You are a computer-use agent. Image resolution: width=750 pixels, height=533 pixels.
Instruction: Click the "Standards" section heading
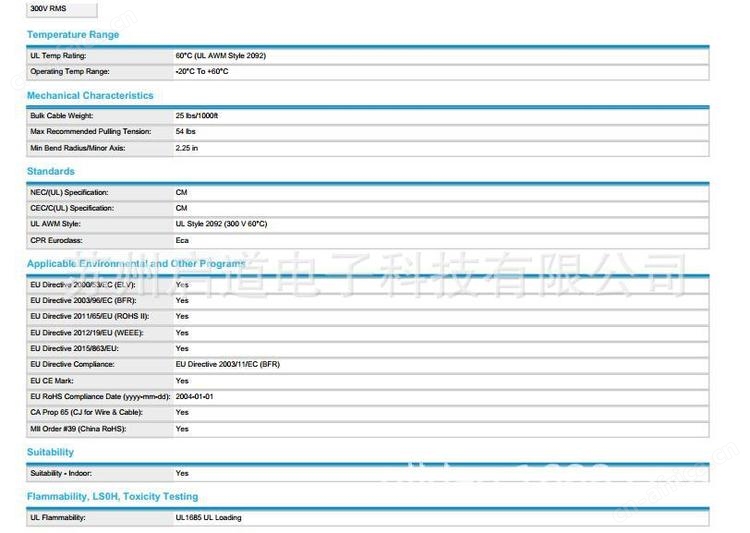click(x=51, y=171)
